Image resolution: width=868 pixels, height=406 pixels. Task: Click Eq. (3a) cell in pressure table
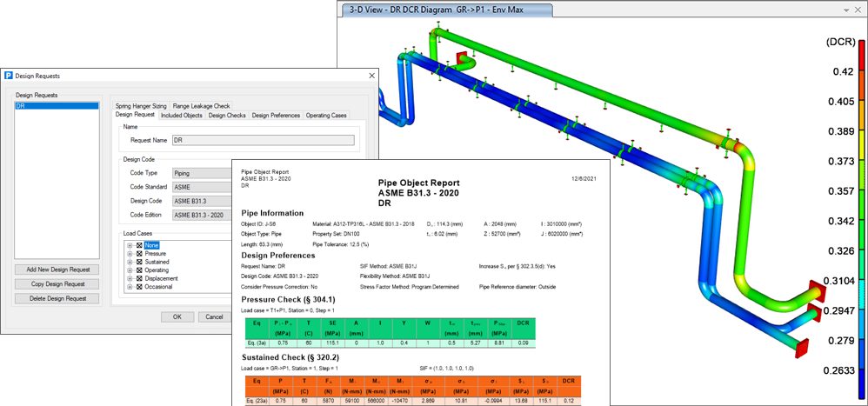pos(257,345)
